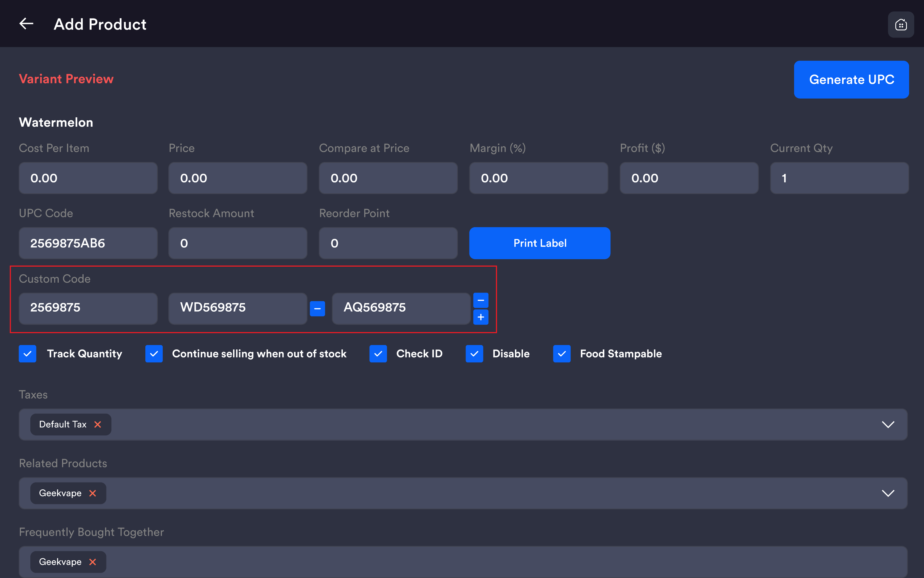Screen dimensions: 924x578
Task: Remove the WD569875 custom code with minus
Action: (x=317, y=309)
